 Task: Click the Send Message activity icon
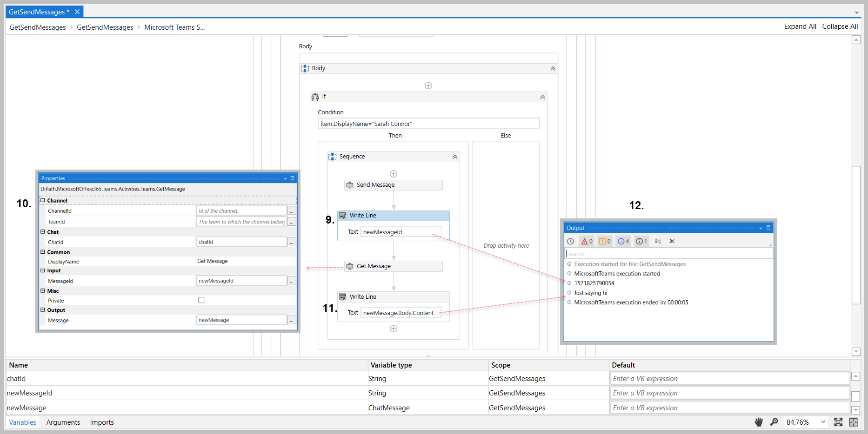pyautogui.click(x=350, y=185)
